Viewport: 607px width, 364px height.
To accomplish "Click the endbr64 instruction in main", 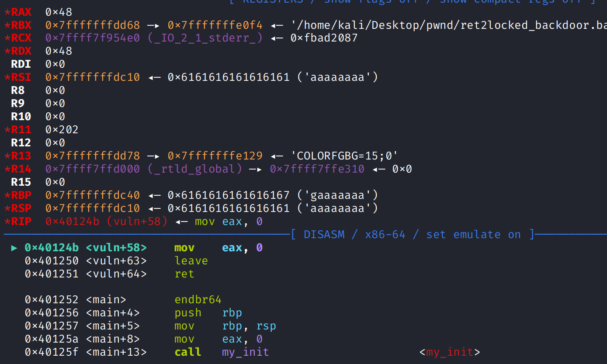I will click(x=198, y=300).
